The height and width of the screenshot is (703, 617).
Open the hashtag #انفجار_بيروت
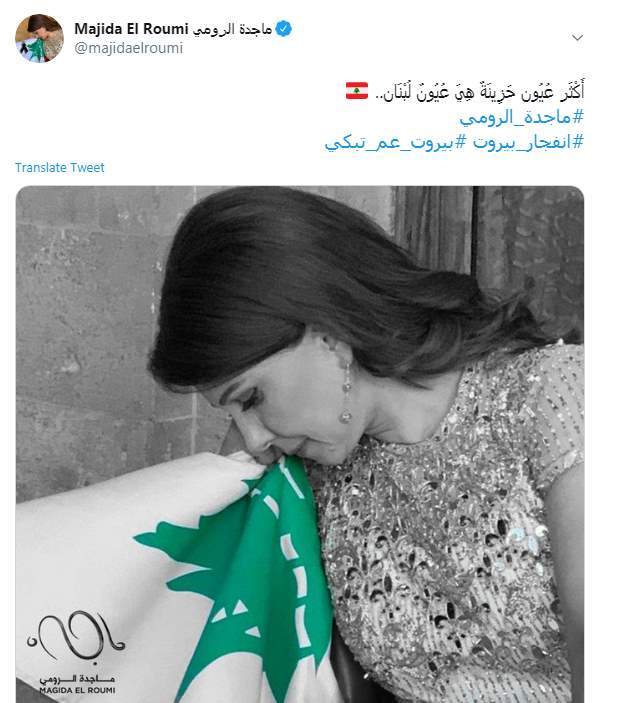tap(529, 142)
